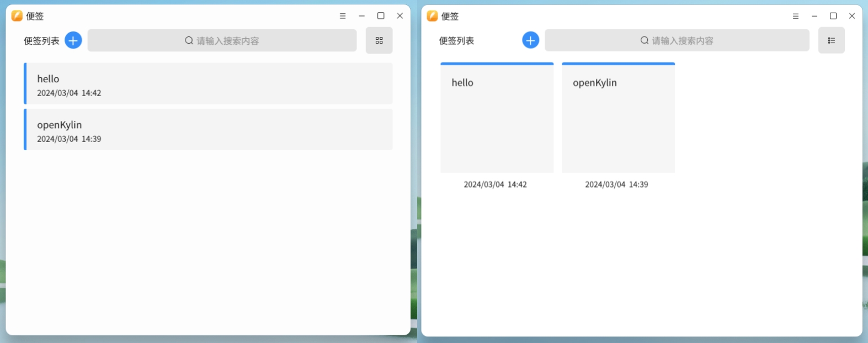Close the grid-view notes window
Screen dimensions: 868x343
pyautogui.click(x=852, y=16)
